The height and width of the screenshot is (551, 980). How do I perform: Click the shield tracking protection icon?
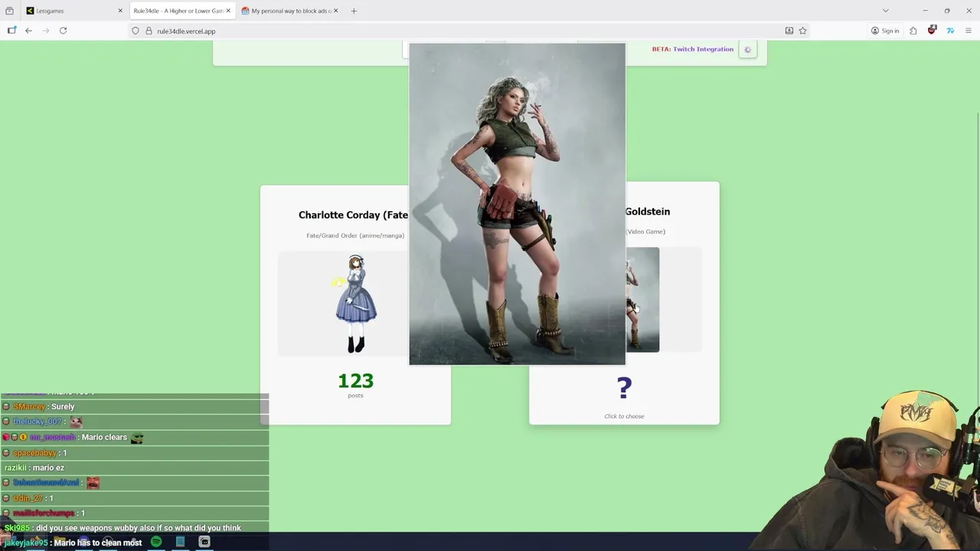pyautogui.click(x=136, y=31)
